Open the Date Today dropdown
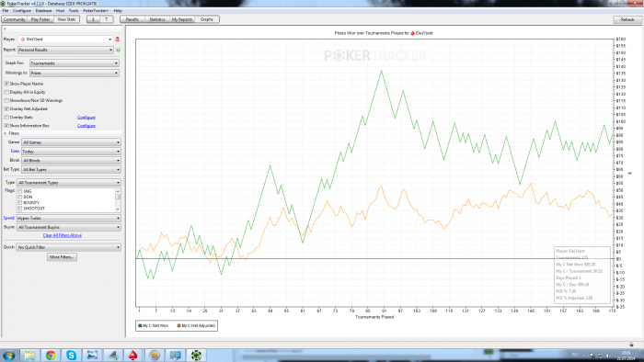This screenshot has width=644, height=362. 71,152
